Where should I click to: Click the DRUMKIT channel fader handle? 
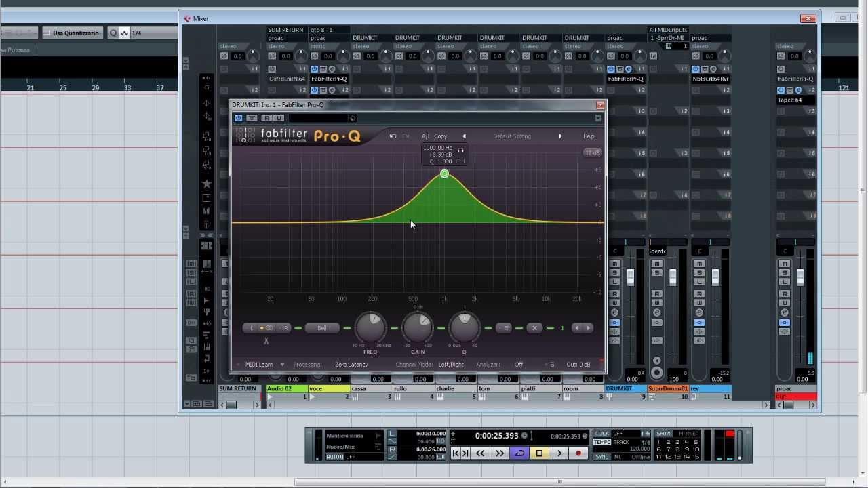tap(630, 277)
